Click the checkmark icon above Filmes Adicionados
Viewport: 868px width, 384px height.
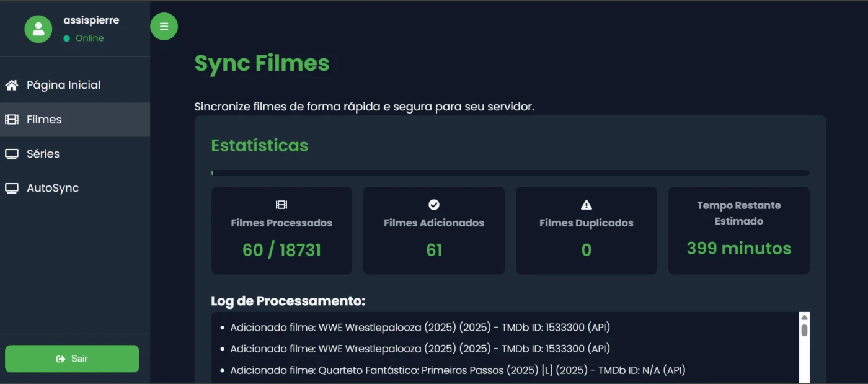tap(434, 205)
